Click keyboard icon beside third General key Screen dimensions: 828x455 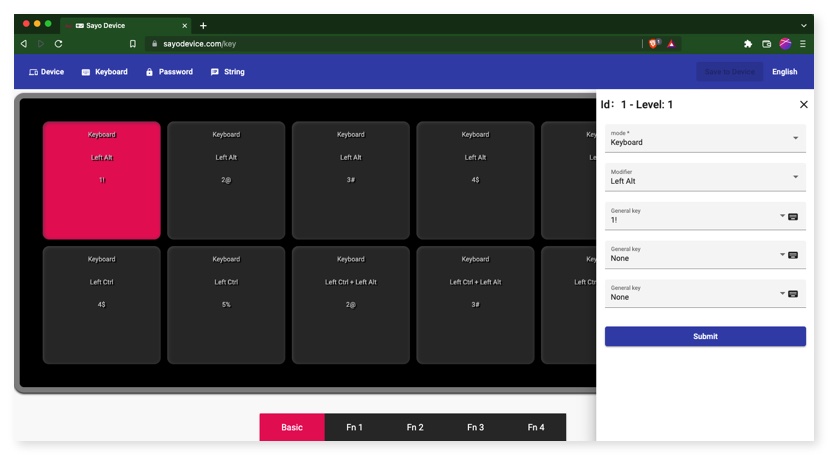(793, 294)
